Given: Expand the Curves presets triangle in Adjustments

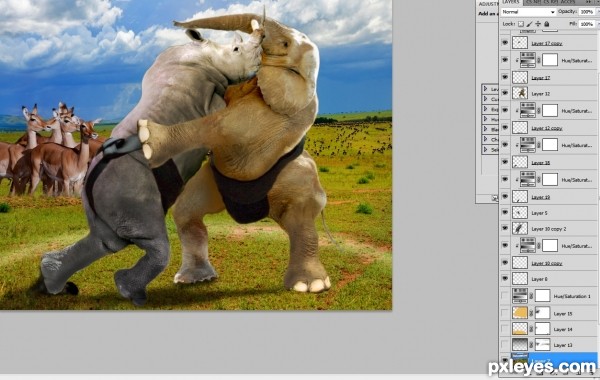Looking at the screenshot, I should [x=486, y=99].
